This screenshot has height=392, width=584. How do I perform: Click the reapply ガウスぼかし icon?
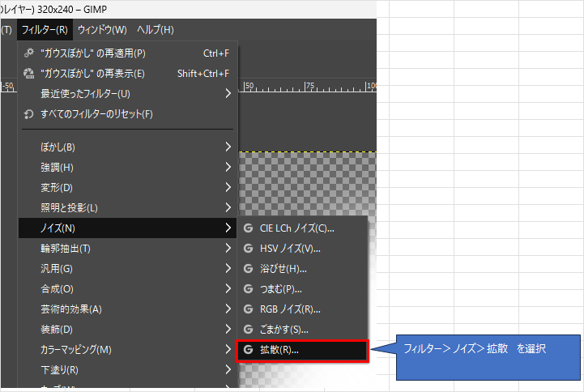[x=29, y=53]
